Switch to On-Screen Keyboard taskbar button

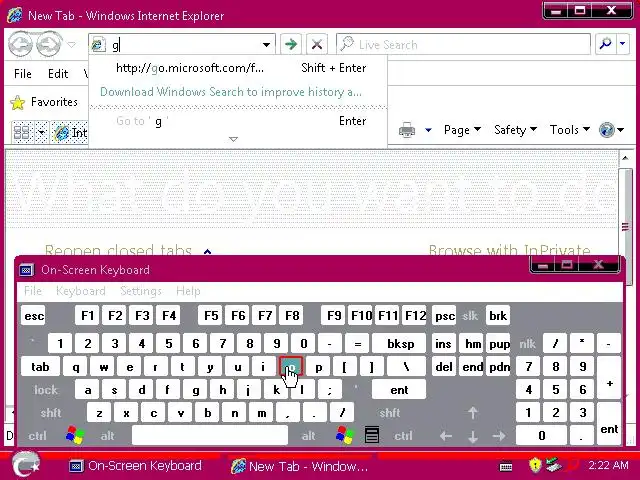pyautogui.click(x=136, y=466)
